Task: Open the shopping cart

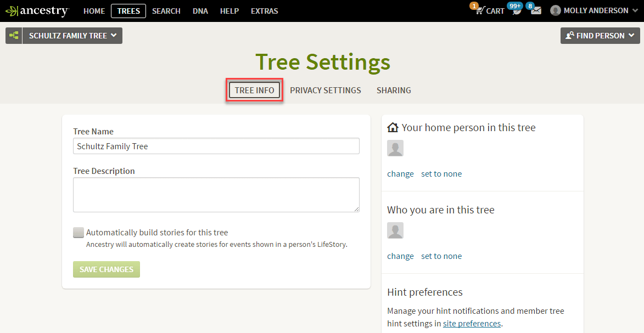Action: (x=490, y=10)
